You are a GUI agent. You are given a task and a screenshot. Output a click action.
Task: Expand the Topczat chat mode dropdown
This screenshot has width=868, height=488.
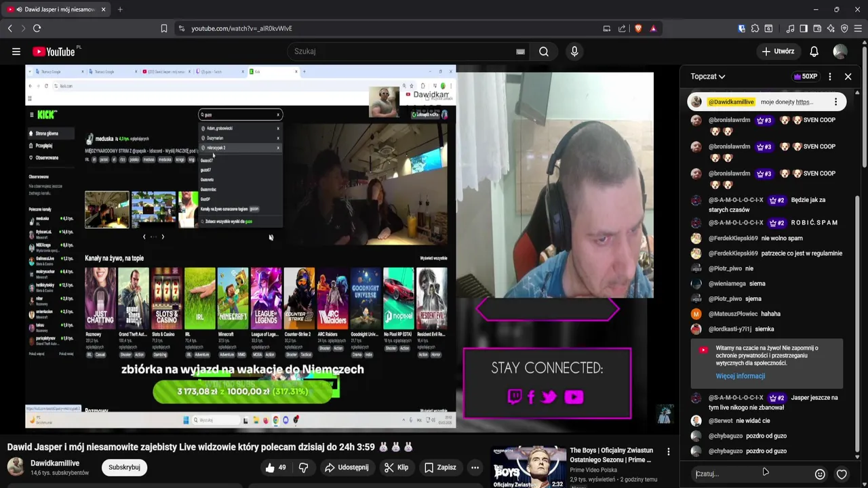(708, 77)
